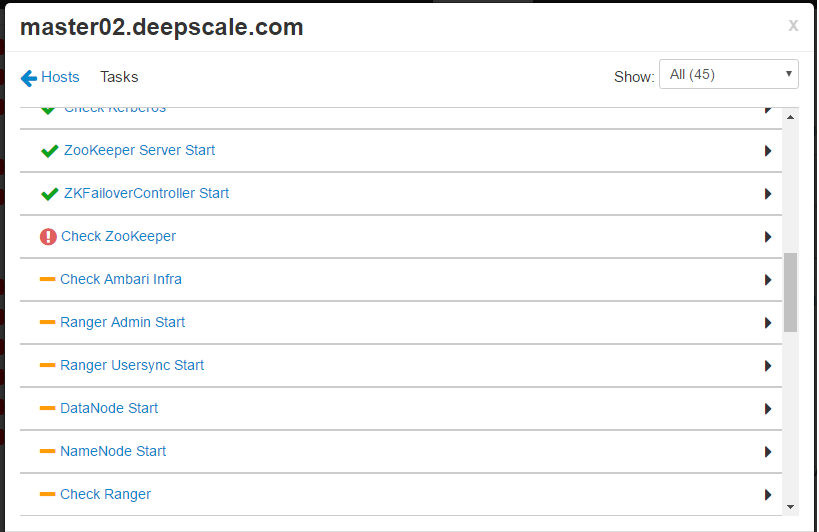Click the blue back arrow icon next to Hosts
Image resolution: width=819 pixels, height=532 pixels.
pyautogui.click(x=28, y=77)
